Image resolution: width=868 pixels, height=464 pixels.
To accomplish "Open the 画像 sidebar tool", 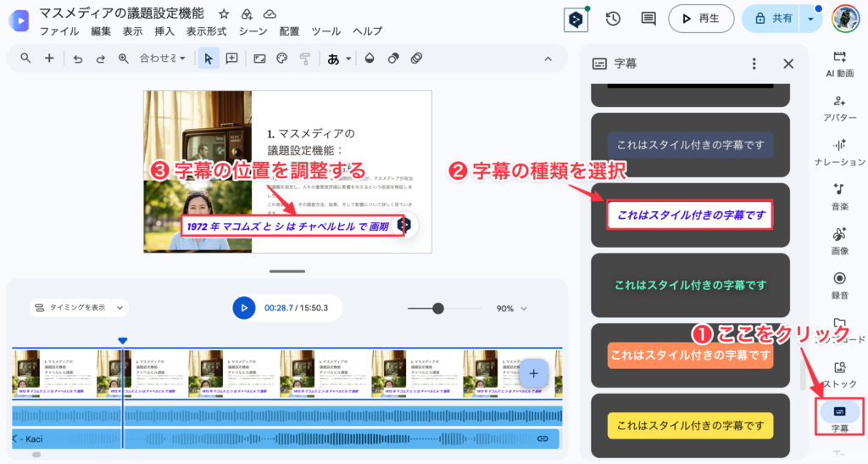I will 839,242.
